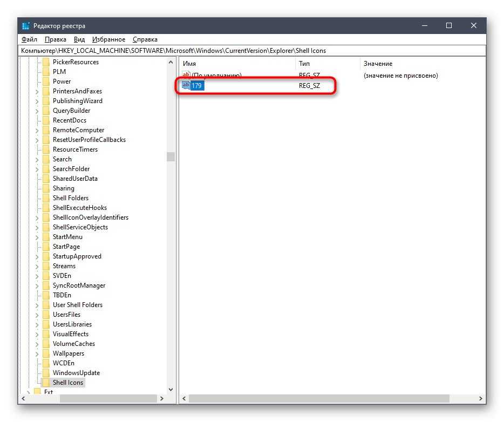Image resolution: width=504 pixels, height=422 pixels.
Task: Expand the User Shell Folders key
Action: [37, 305]
